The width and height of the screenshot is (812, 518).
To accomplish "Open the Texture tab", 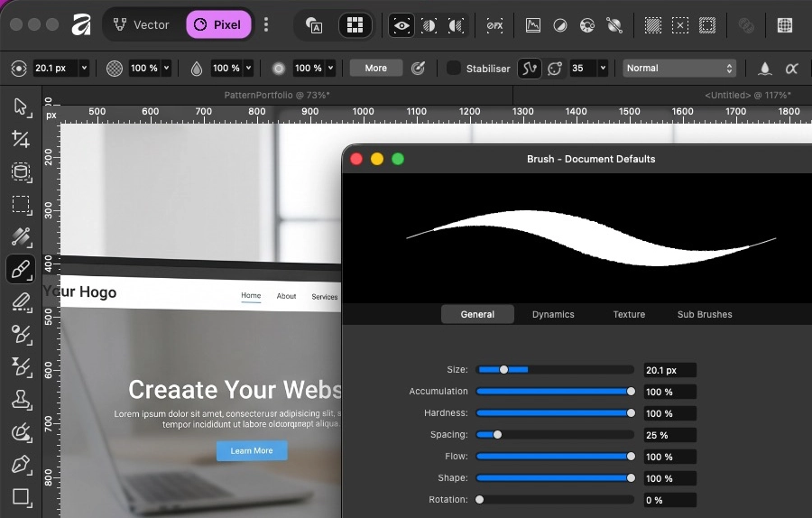I will coord(629,314).
